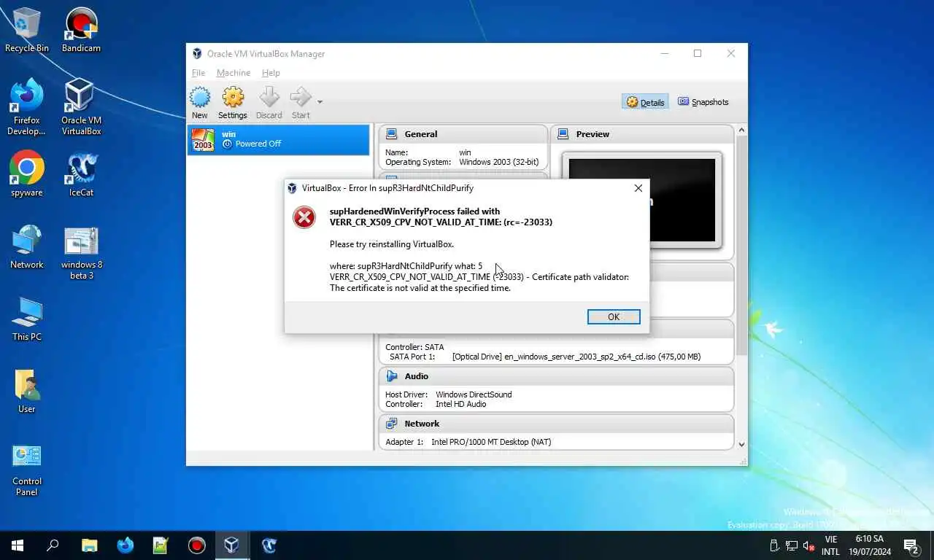Click the Intel PRO/1000 MT Desktop adapter text
934x560 pixels.
(x=491, y=442)
